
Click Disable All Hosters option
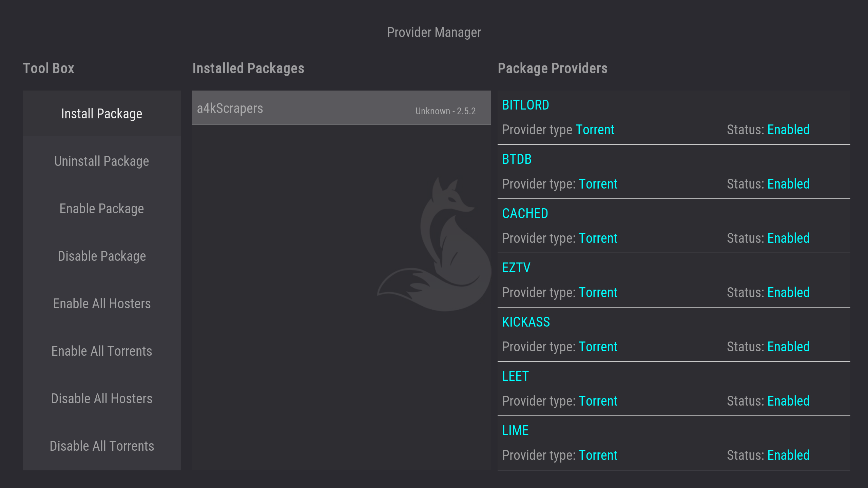click(x=101, y=398)
